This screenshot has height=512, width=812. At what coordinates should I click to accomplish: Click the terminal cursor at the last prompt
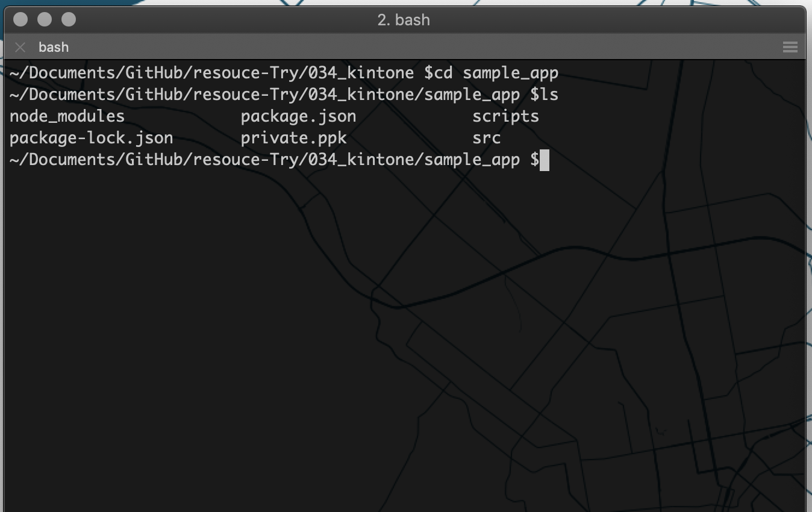click(x=545, y=160)
